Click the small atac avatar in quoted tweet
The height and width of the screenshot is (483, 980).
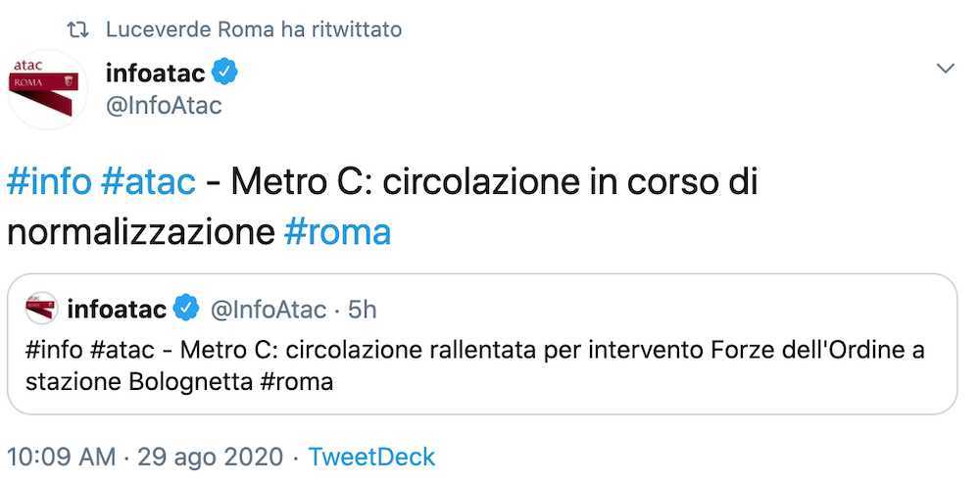pyautogui.click(x=41, y=309)
